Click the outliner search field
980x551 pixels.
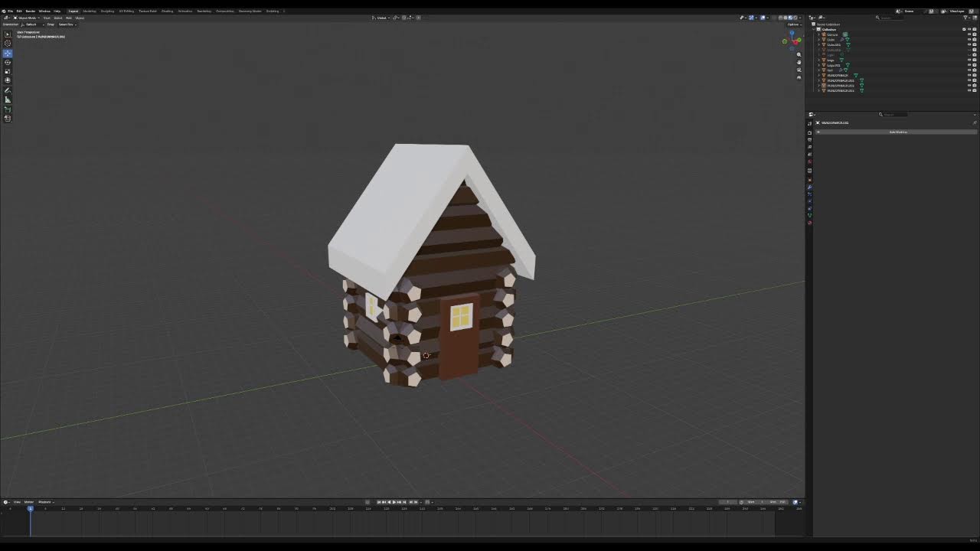(892, 18)
